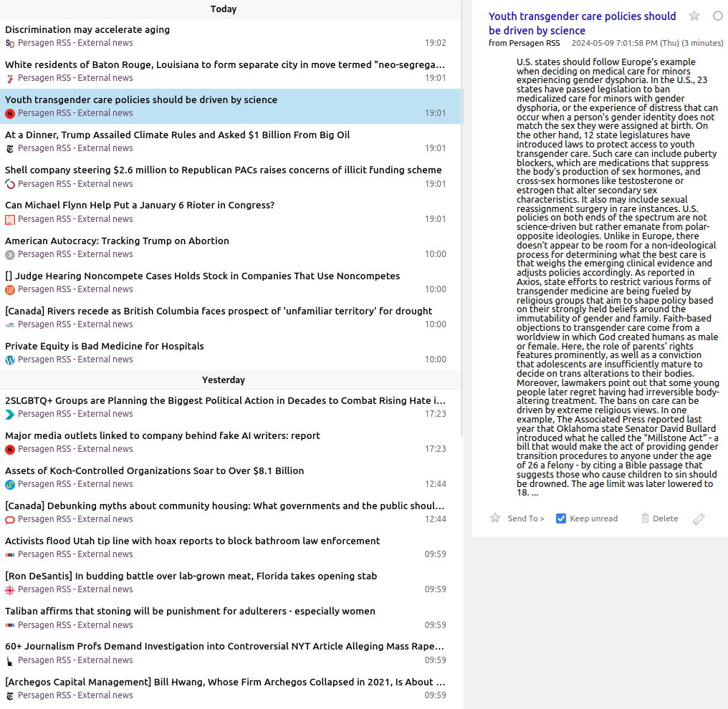
Task: Click the favicon under the Utah tip line article
Action: pos(10,555)
